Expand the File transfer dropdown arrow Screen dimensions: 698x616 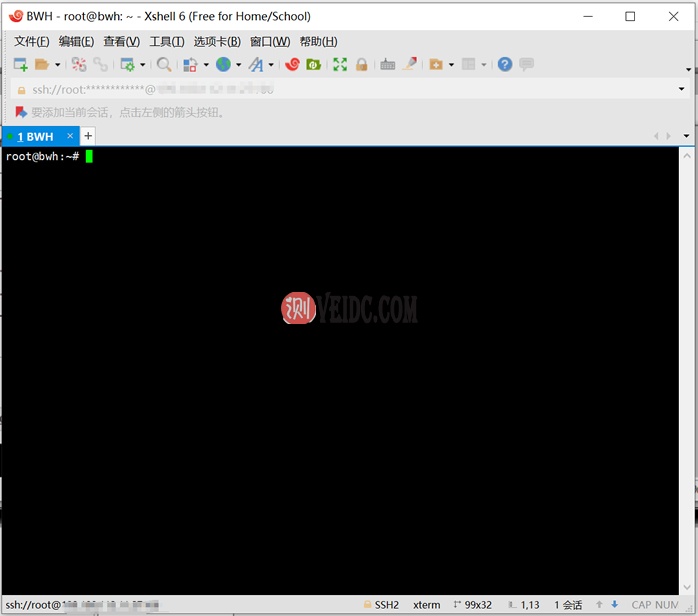206,65
